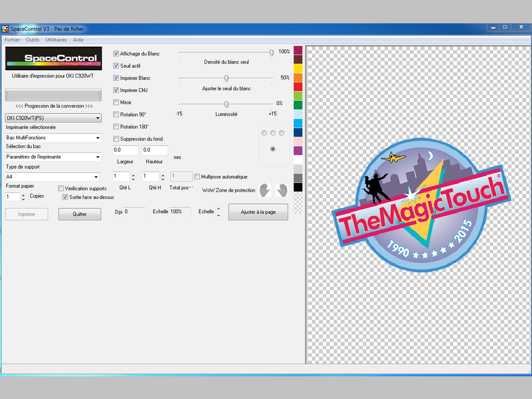
Task: Open the A4 paper format dropdown
Action: point(52,177)
